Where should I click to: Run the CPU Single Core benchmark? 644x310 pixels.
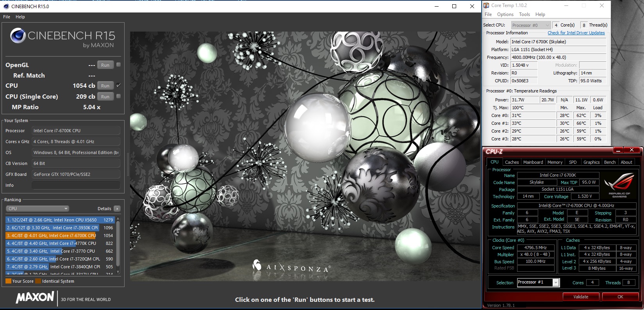click(105, 97)
